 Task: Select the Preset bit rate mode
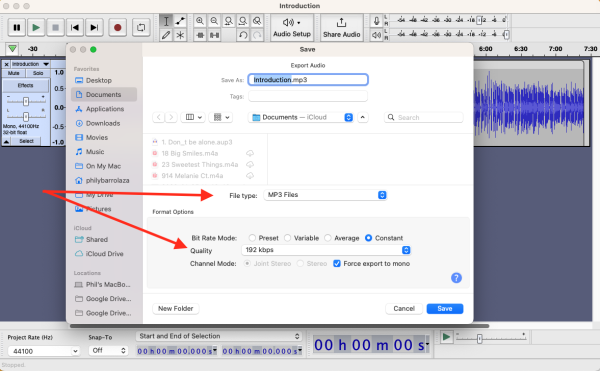(x=252, y=238)
